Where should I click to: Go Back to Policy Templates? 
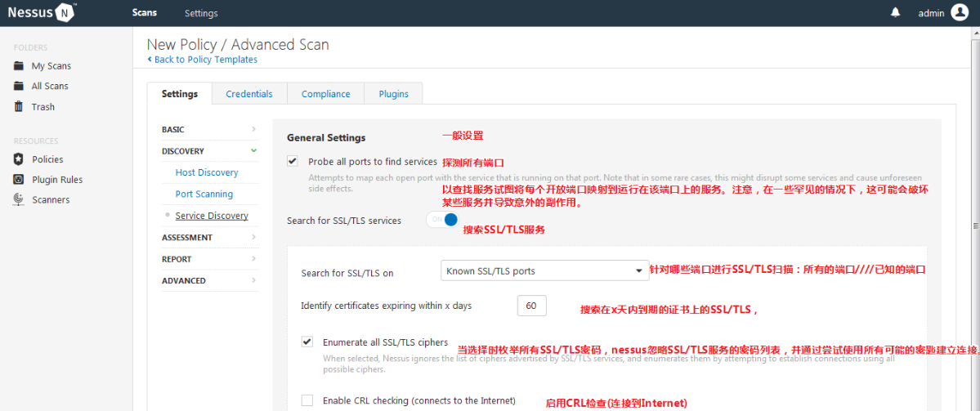tap(203, 60)
